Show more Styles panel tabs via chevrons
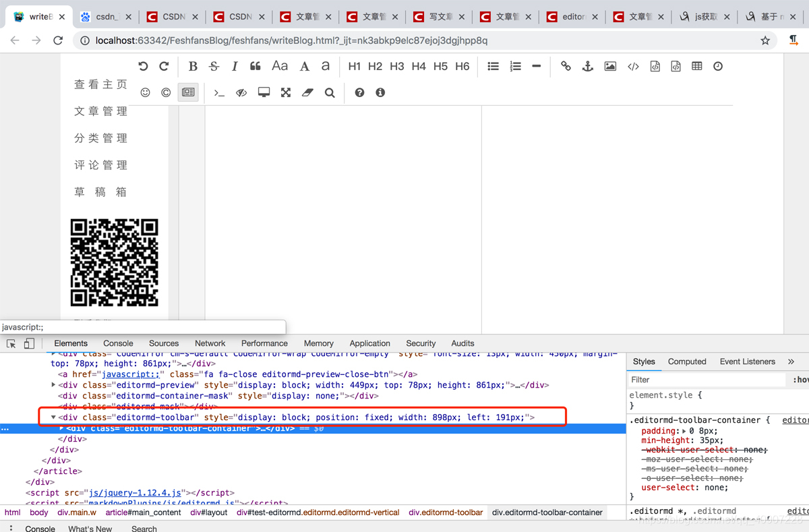Viewport: 809px width, 532px height. tap(791, 361)
